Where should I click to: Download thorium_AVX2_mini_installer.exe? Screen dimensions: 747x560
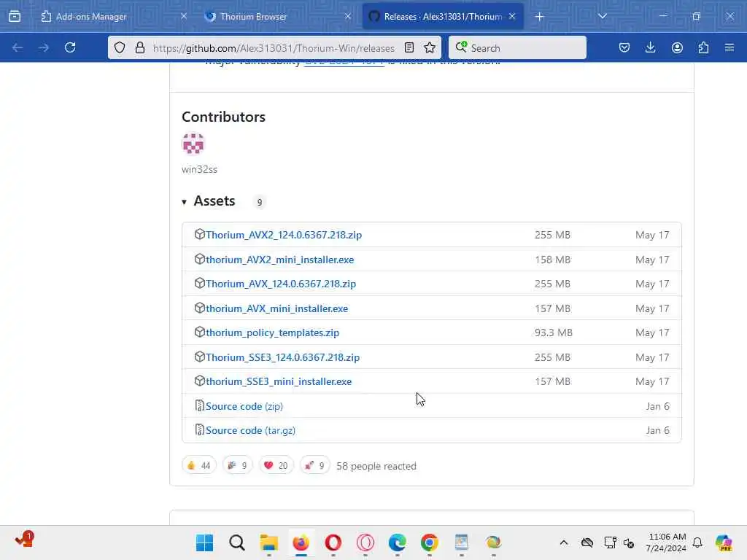(279, 260)
